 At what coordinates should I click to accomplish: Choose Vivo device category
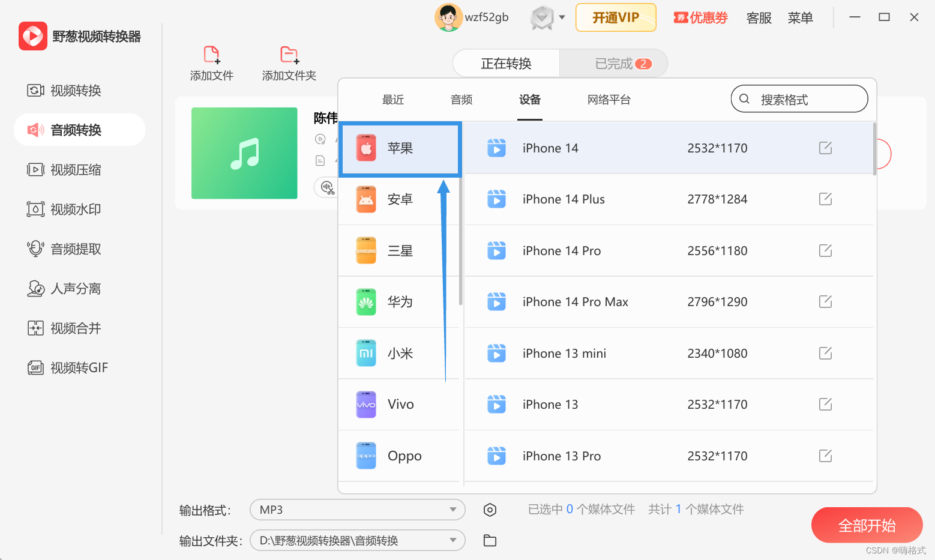coord(399,405)
